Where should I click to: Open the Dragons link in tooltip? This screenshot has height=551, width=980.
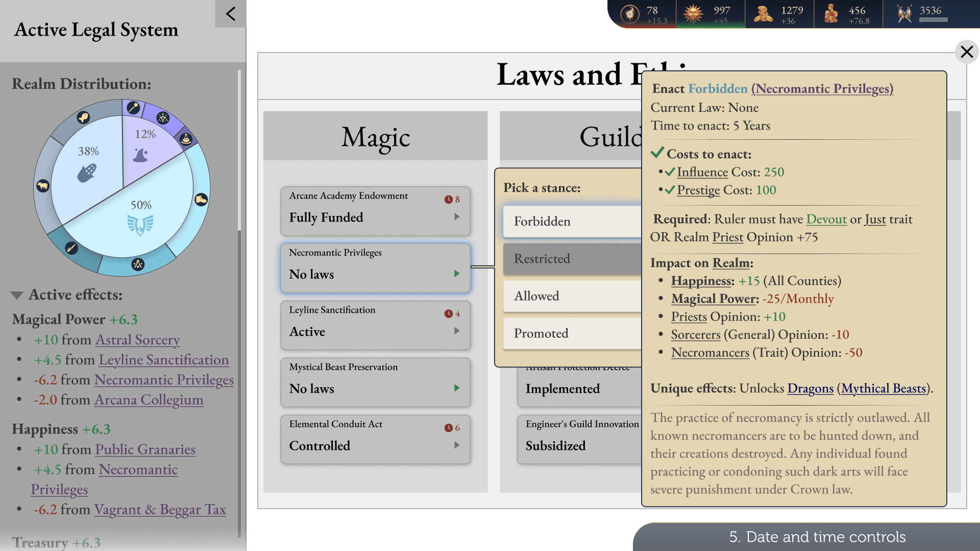coord(811,389)
